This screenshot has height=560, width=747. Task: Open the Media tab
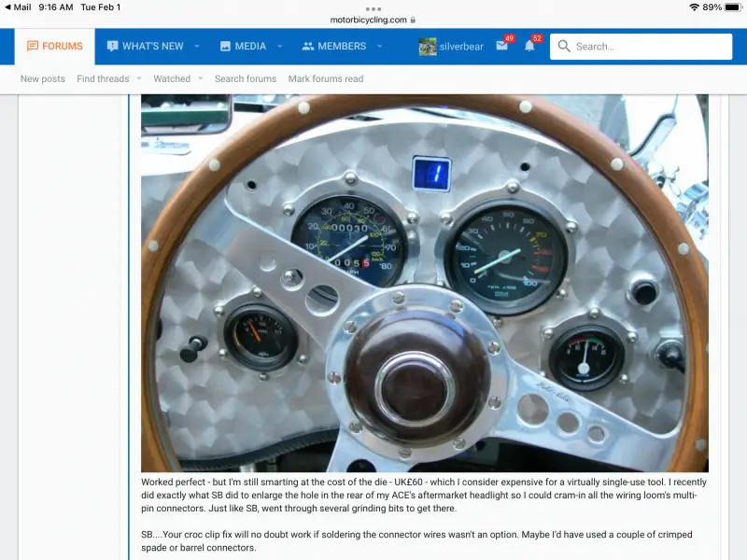243,46
